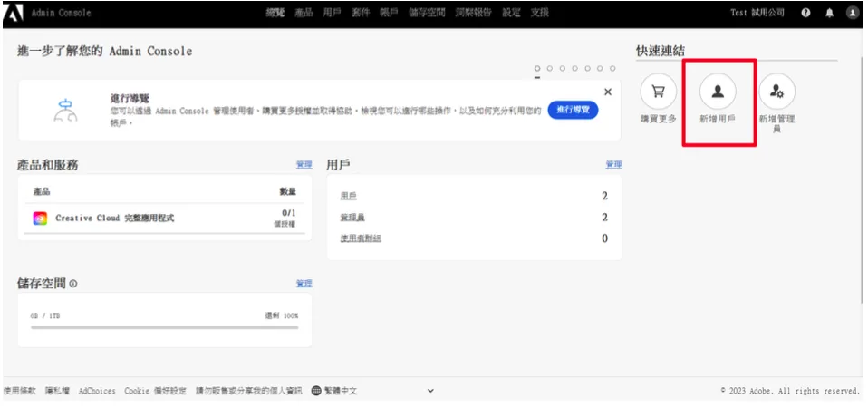Viewport: 868px width, 418px height.
Task: Click 管理 link for 產品和服務
Action: (x=304, y=164)
